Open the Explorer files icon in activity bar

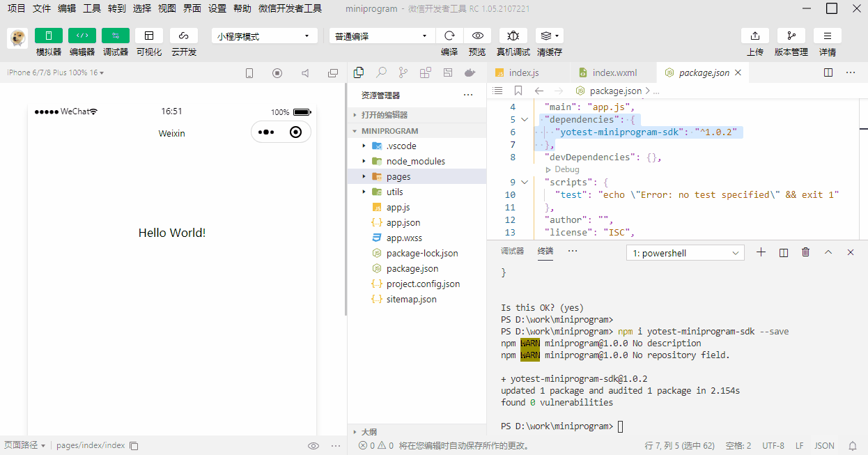359,72
